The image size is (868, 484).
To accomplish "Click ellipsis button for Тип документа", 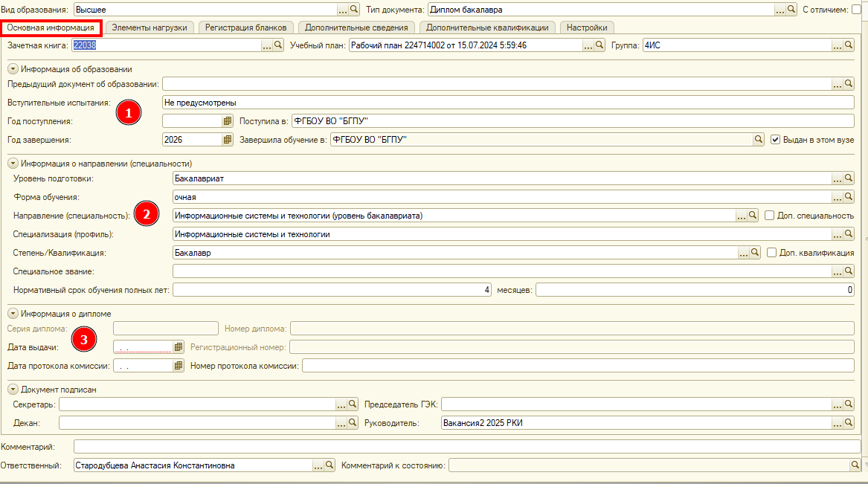I will point(781,10).
